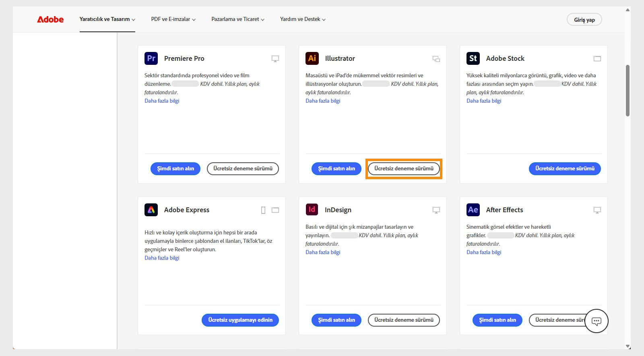Expand the PDF ve E-imzalar dropdown
The image size is (644, 356).
173,19
